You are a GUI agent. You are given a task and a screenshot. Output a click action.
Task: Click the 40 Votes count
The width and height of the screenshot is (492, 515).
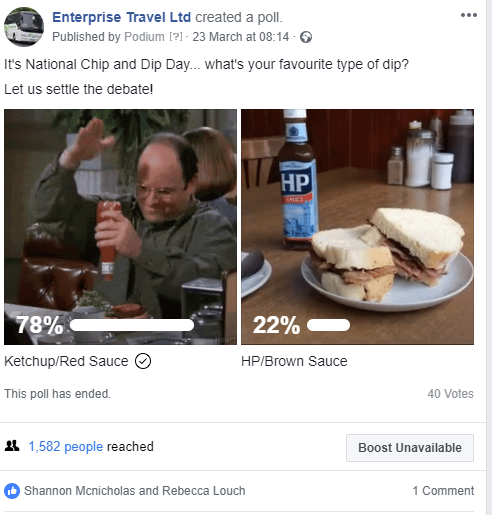[450, 394]
